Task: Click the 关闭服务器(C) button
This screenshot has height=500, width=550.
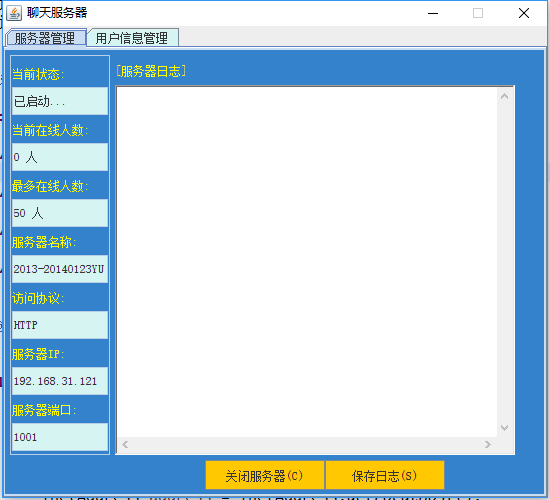Action: tap(265, 475)
